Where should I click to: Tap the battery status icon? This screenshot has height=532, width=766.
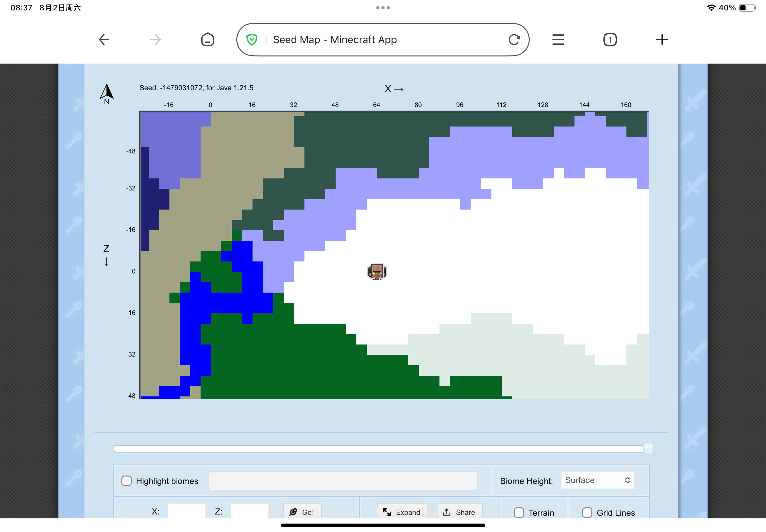(747, 8)
